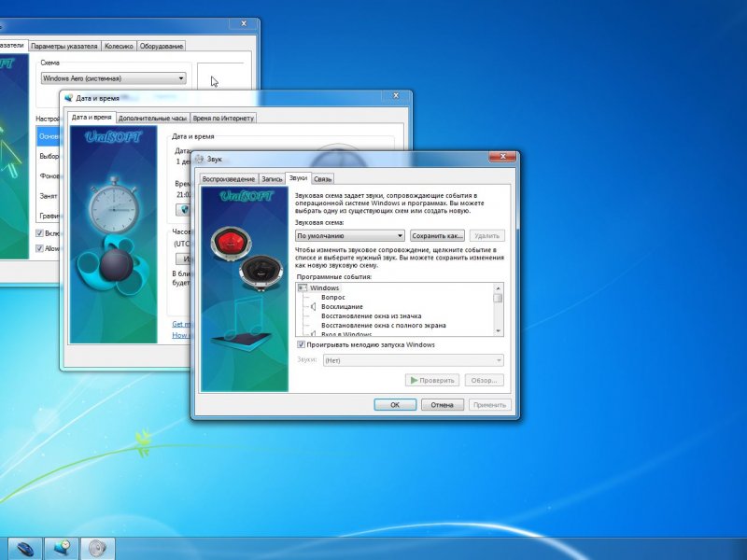
Task: Select the Дата и время tab
Action: [92, 117]
